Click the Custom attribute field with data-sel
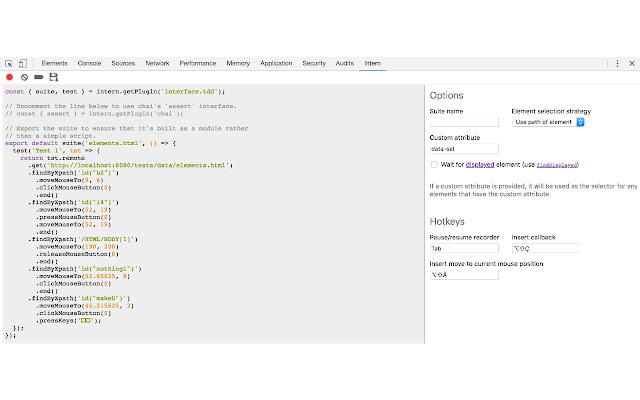Image resolution: width=640 pixels, height=400 pixels. point(464,149)
